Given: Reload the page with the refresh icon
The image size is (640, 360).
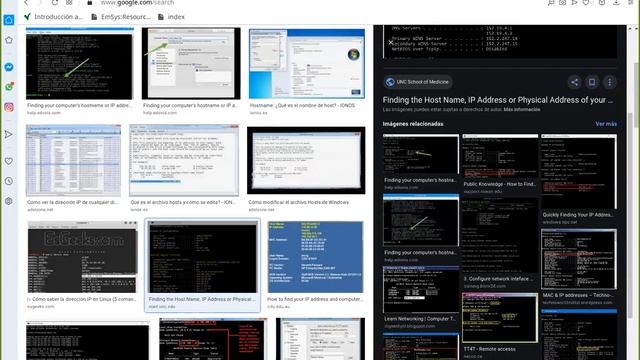Looking at the screenshot, I should (x=55, y=2).
